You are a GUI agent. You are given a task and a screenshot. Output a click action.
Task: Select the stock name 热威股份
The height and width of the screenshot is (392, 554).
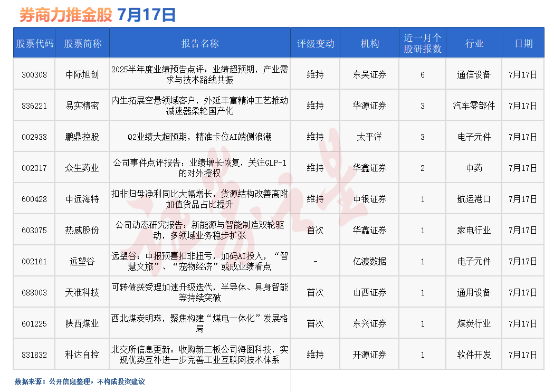point(82,230)
